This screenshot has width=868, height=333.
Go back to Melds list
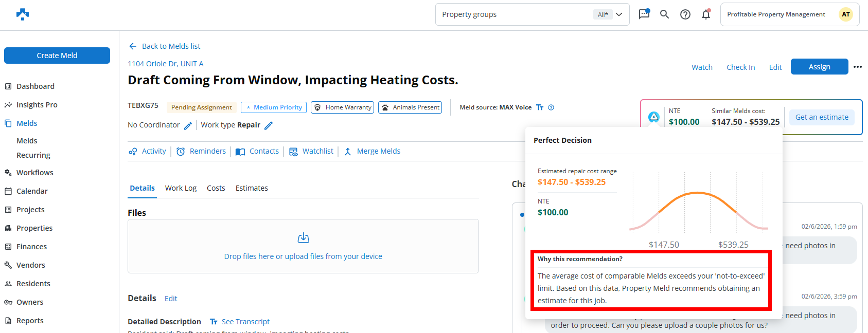[165, 46]
